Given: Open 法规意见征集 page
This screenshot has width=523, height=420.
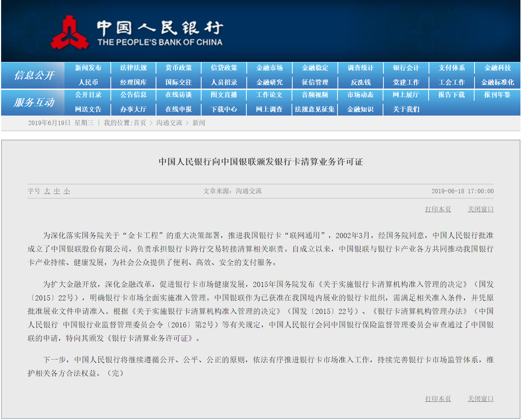Looking at the screenshot, I should [x=315, y=109].
